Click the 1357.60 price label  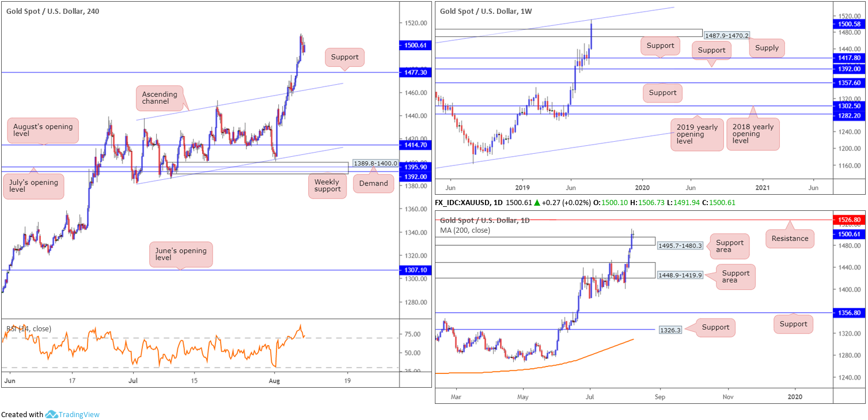[850, 83]
